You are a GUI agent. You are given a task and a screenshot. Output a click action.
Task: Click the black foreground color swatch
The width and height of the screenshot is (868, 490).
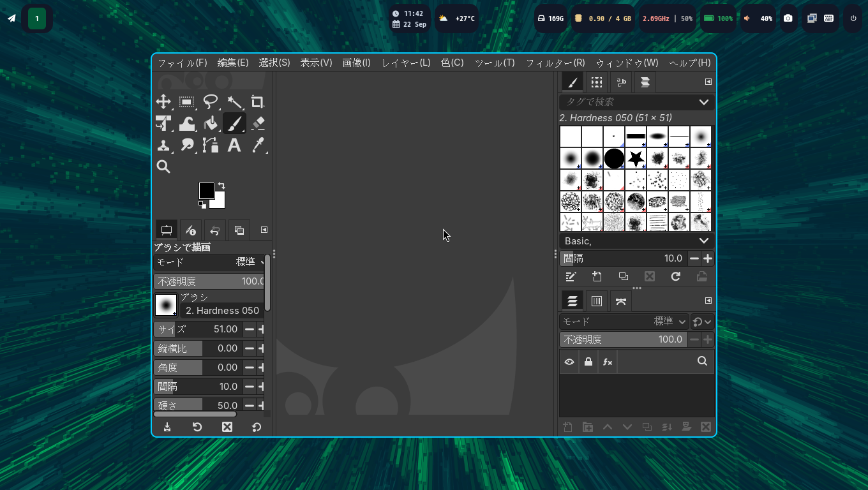pyautogui.click(x=206, y=189)
